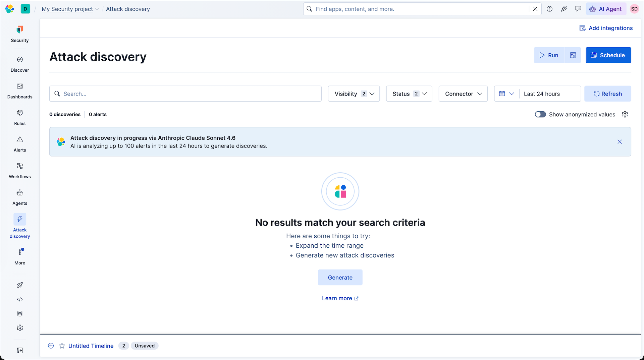Open the Status filter dropdown
The height and width of the screenshot is (360, 644).
409,94
